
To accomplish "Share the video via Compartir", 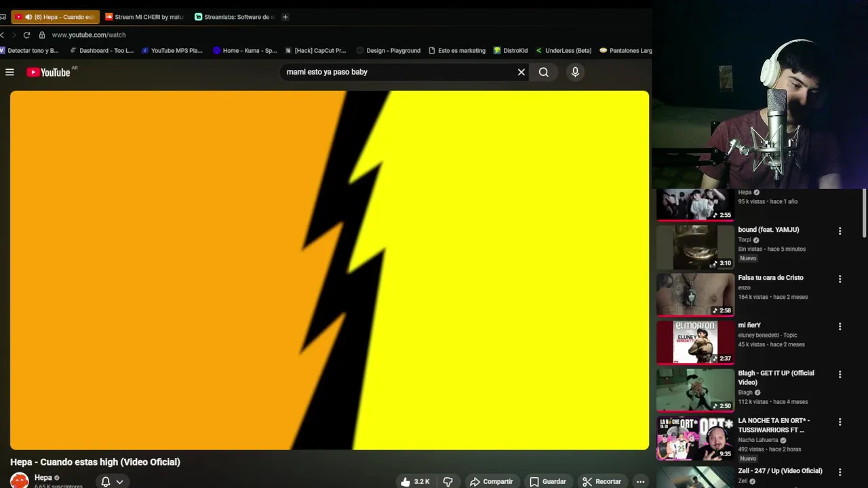I will pos(491,481).
